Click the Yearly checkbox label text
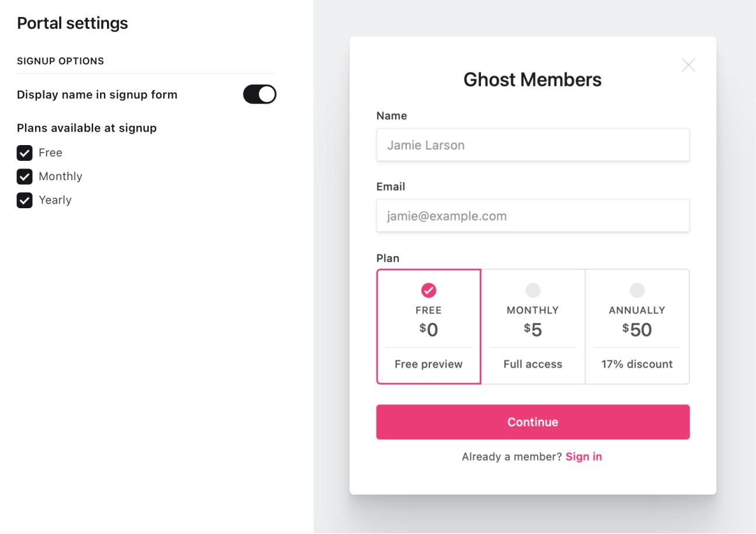Image resolution: width=756 pixels, height=534 pixels. [x=55, y=200]
